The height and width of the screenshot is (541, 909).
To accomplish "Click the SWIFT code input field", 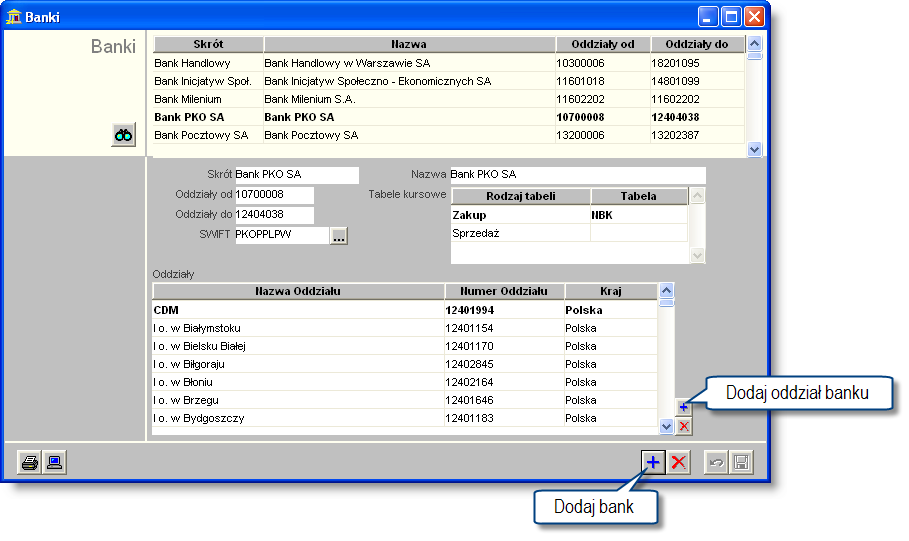I will tap(282, 235).
